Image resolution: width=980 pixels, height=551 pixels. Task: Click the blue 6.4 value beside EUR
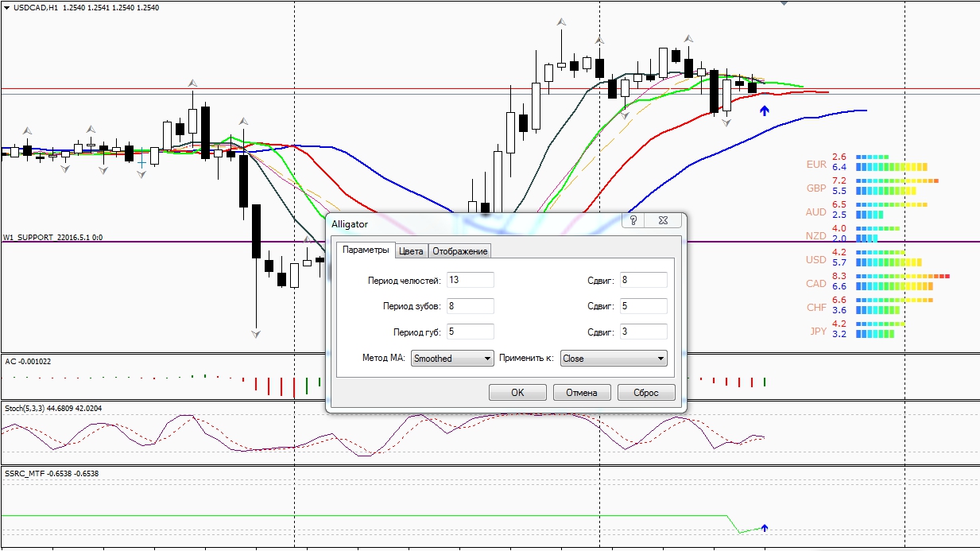pyautogui.click(x=839, y=167)
